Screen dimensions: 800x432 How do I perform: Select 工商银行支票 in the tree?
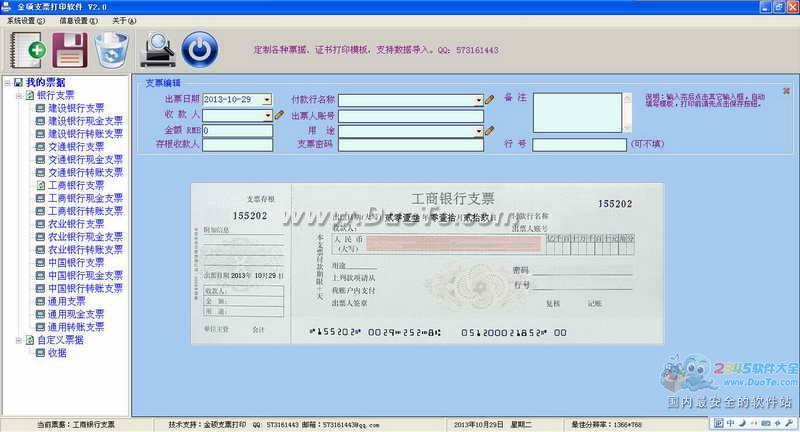(x=76, y=185)
